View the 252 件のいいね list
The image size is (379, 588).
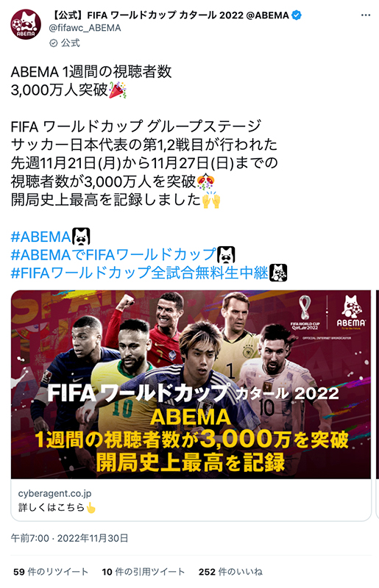click(230, 572)
